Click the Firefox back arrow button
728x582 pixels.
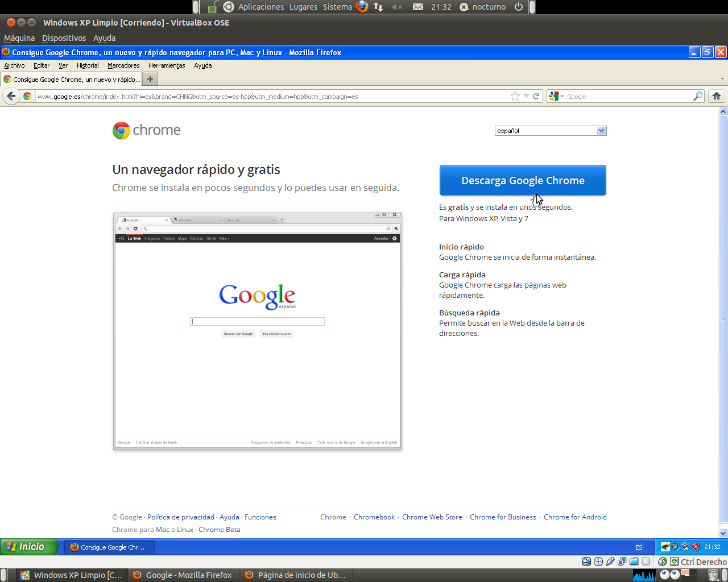point(11,96)
